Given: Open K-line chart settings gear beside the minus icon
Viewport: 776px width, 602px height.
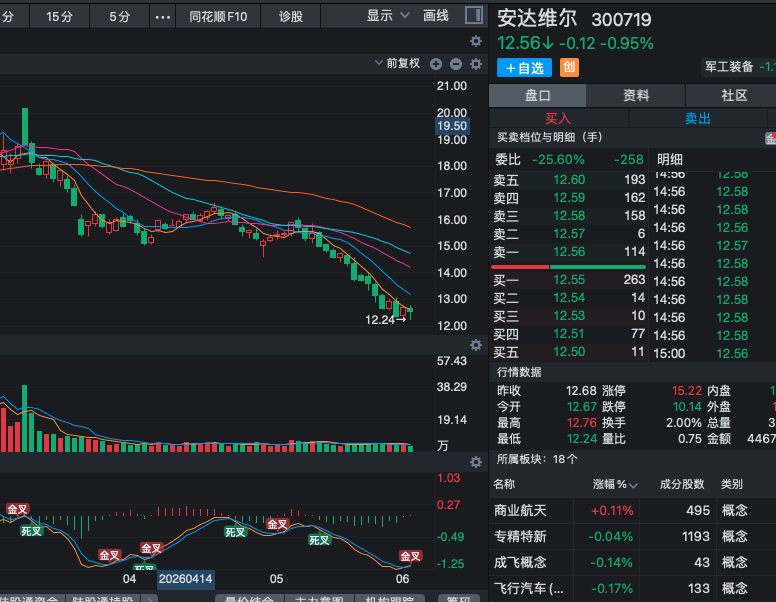Looking at the screenshot, I should pos(476,64).
